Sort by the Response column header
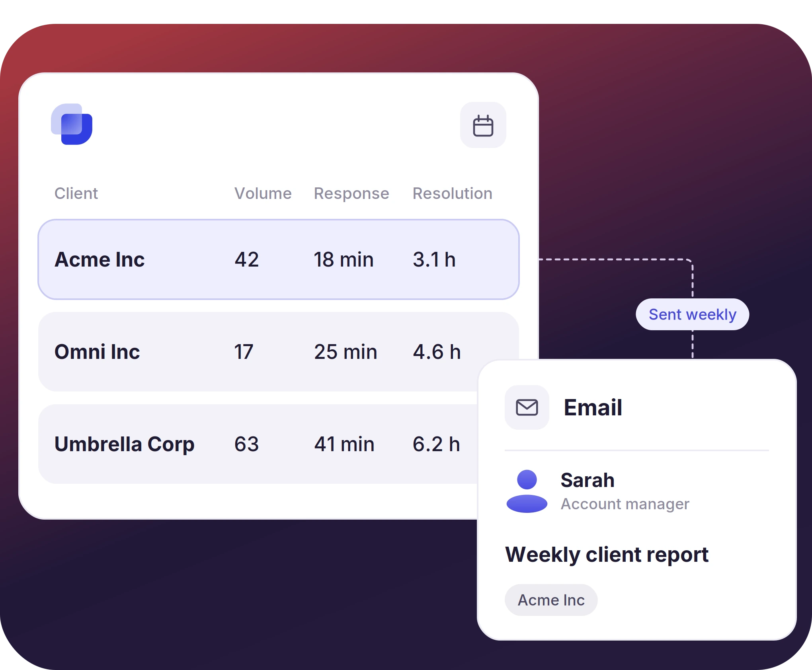 pyautogui.click(x=351, y=194)
